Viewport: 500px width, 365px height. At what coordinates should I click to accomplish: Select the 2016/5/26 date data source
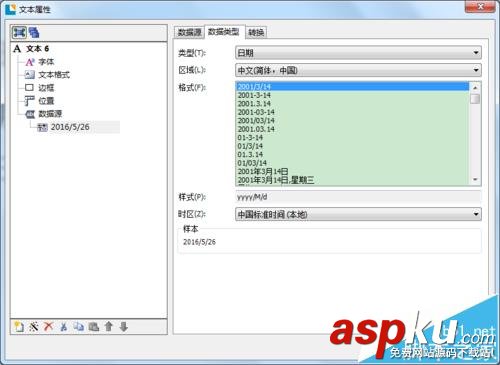tap(70, 127)
